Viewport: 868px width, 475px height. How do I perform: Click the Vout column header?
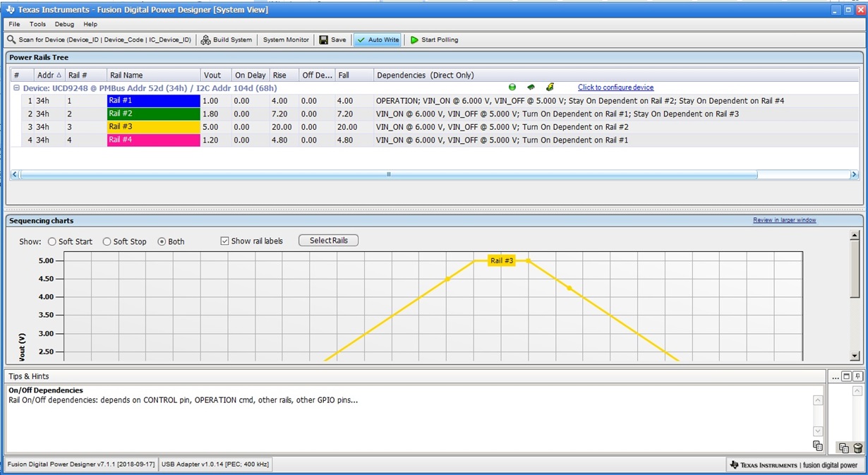click(x=215, y=75)
